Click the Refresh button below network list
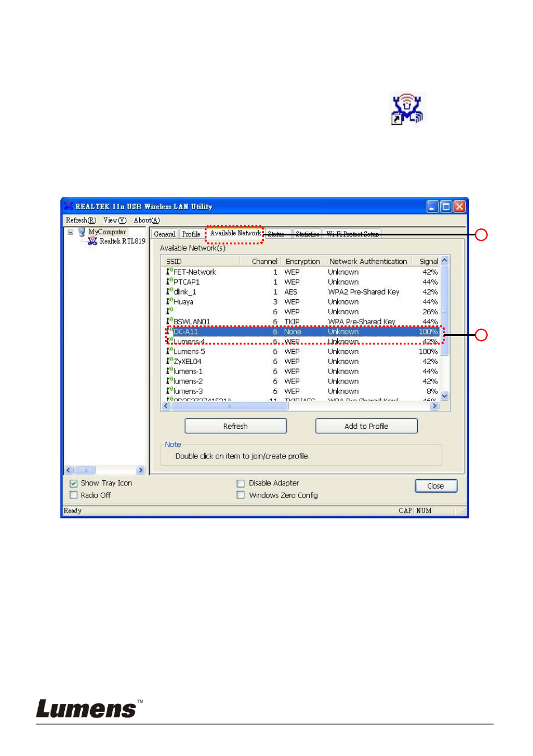Viewport: 533px width, 756px height. [x=235, y=426]
